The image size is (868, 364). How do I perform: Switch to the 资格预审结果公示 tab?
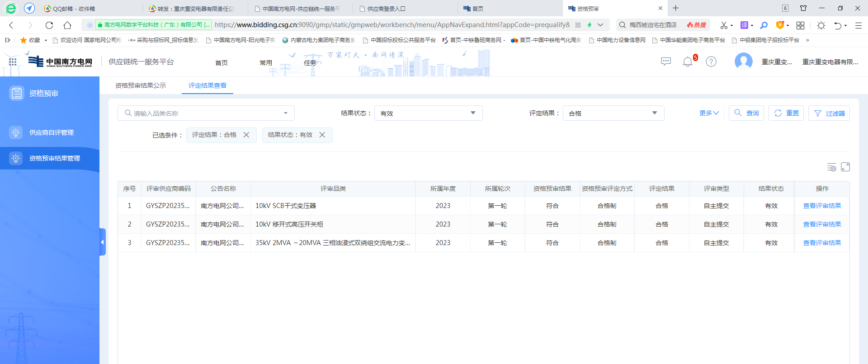click(x=141, y=85)
